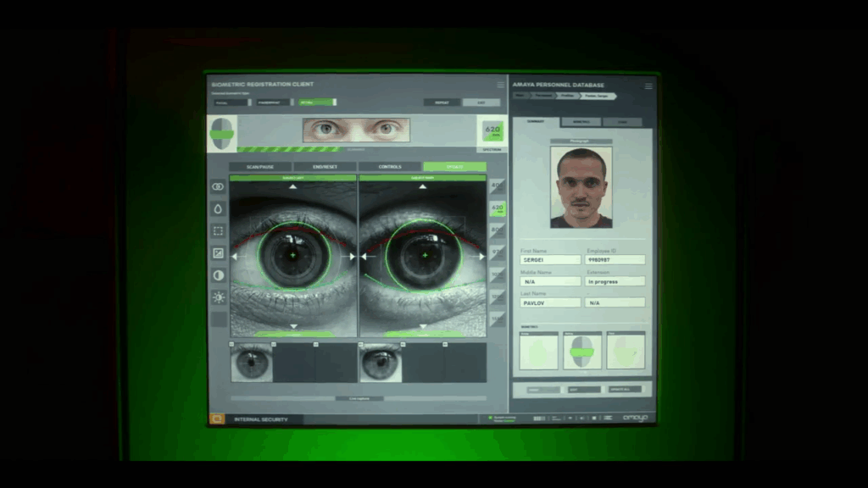Image resolution: width=868 pixels, height=488 pixels.
Task: Open the first right eye capture thumbnail
Action: [x=381, y=363]
